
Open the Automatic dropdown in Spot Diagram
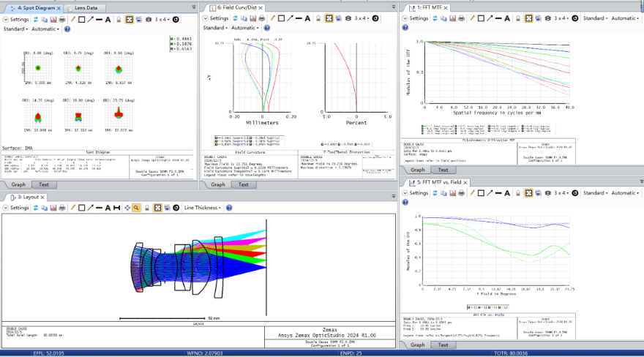(45, 29)
